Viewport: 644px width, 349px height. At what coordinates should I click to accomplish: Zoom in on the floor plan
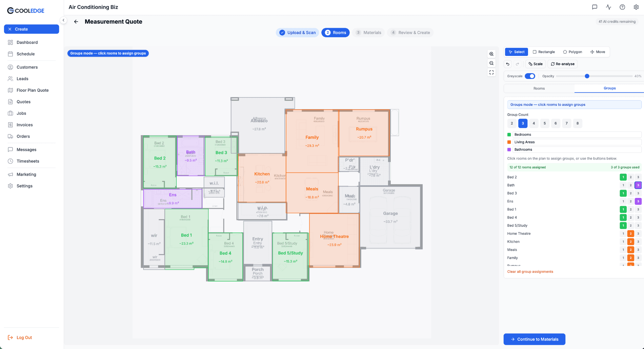point(491,54)
